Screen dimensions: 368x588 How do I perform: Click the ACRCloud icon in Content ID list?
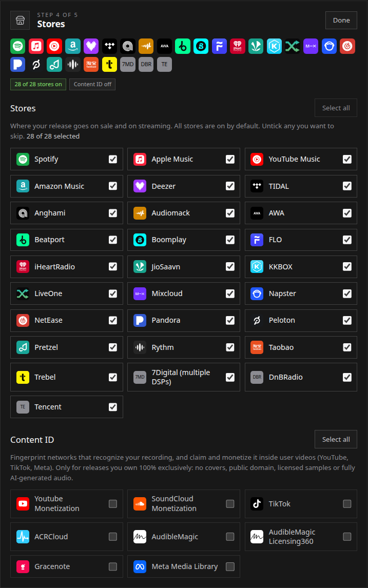pyautogui.click(x=23, y=537)
